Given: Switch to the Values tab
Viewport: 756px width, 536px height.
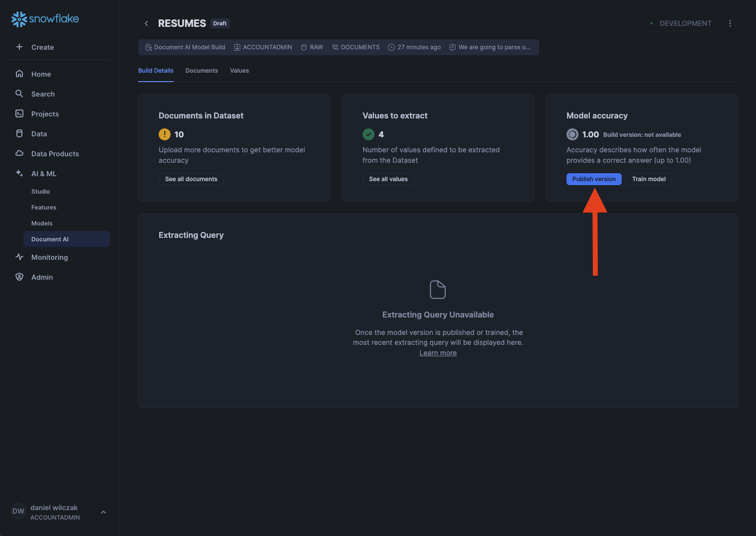Looking at the screenshot, I should pos(239,71).
